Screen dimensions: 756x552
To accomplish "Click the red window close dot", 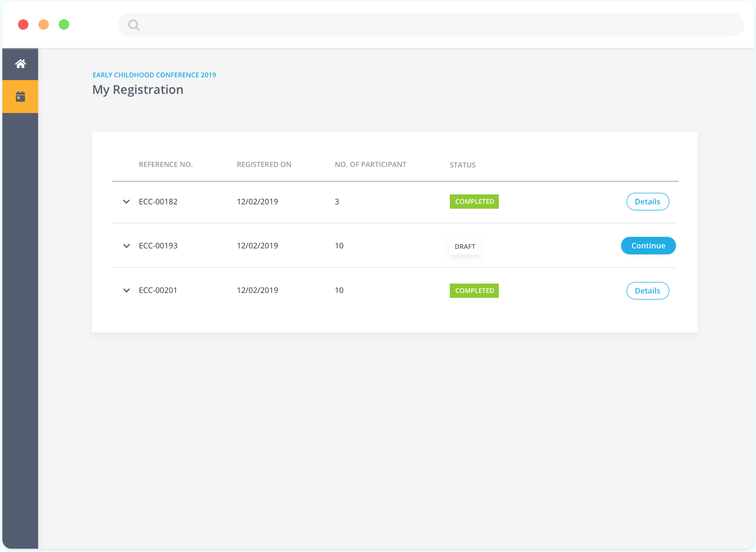I will point(23,25).
